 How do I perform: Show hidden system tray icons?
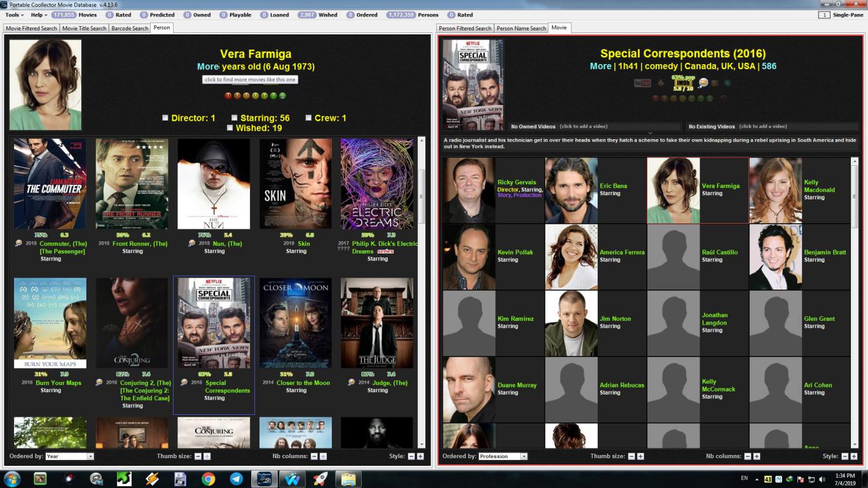pyautogui.click(x=757, y=479)
